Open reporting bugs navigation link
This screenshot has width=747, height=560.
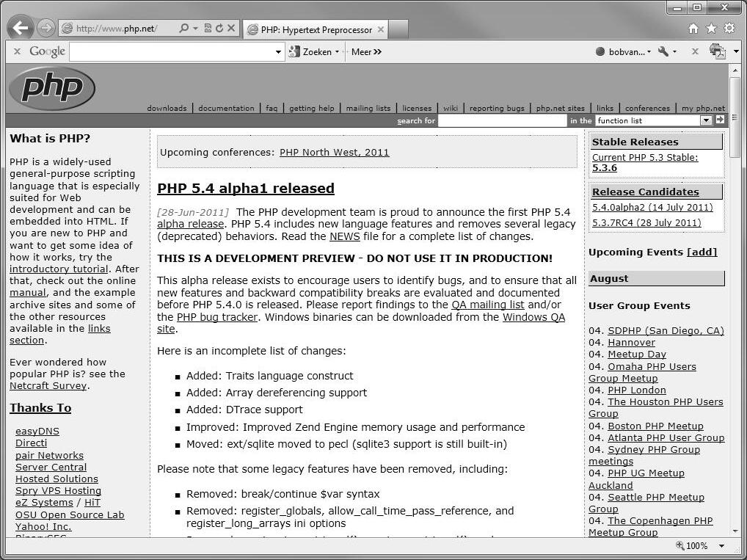pos(497,108)
